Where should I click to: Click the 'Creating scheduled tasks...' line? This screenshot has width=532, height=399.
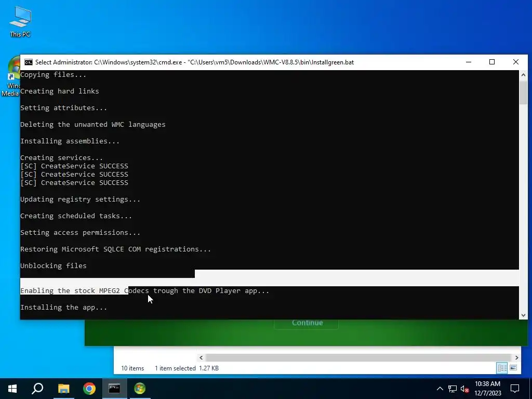click(76, 216)
